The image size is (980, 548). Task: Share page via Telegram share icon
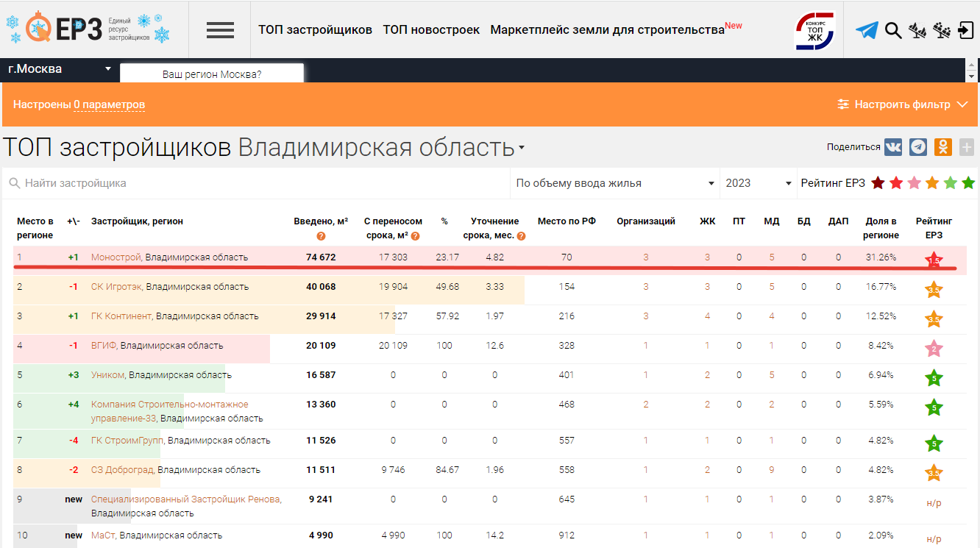[918, 146]
